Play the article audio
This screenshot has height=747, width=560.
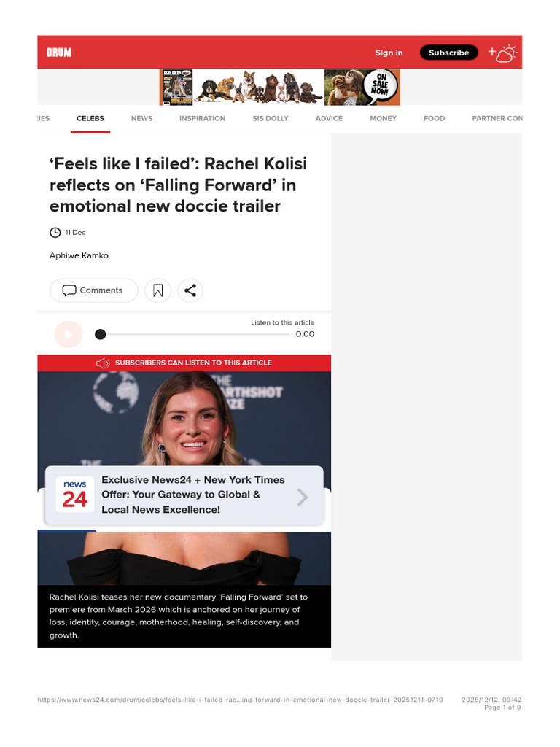coord(68,334)
